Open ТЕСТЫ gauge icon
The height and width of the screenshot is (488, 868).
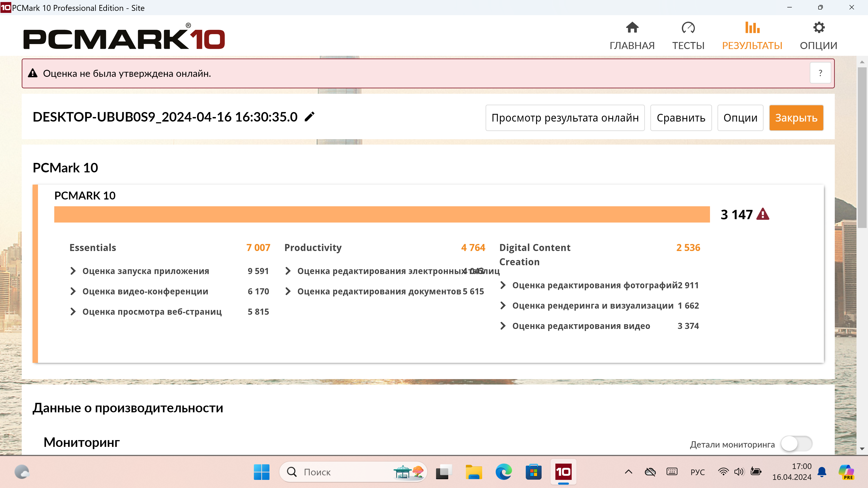click(x=688, y=28)
